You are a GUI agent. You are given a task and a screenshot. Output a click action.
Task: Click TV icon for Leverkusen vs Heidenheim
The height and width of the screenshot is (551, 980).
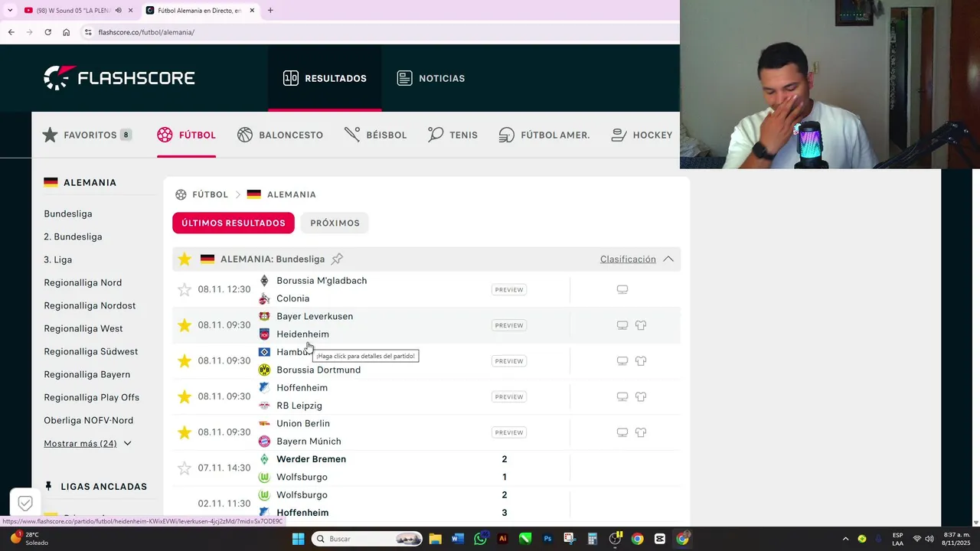pos(622,325)
